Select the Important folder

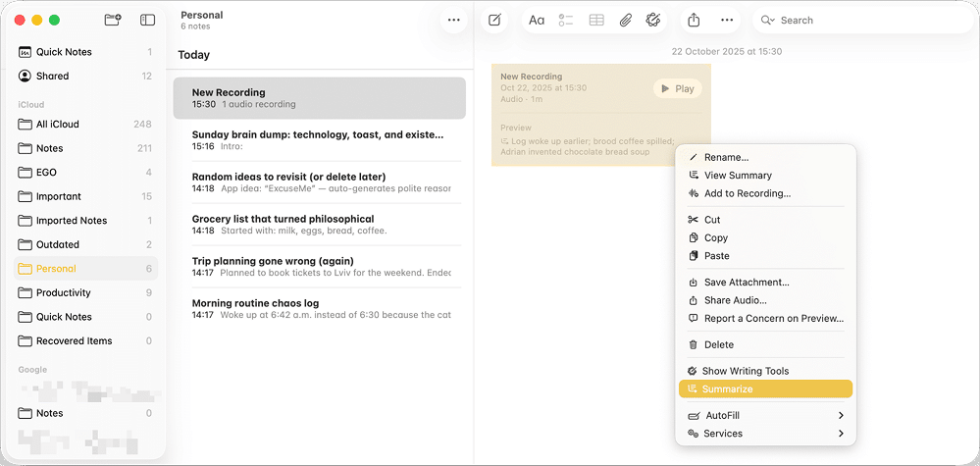tap(85, 196)
